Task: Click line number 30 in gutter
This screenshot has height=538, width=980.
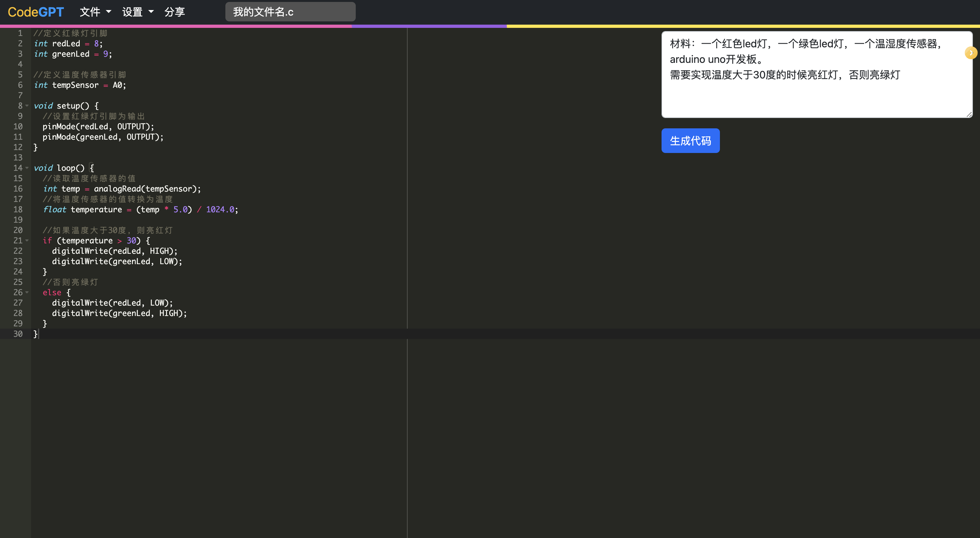Action: click(18, 334)
